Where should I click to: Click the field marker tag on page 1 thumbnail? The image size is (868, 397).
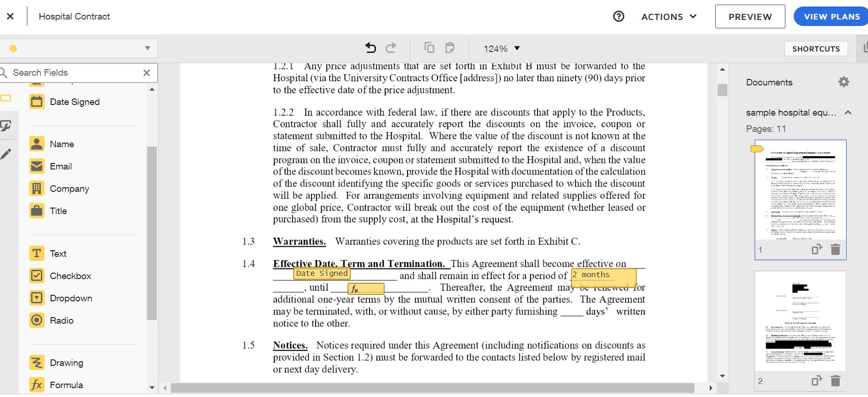(x=757, y=149)
